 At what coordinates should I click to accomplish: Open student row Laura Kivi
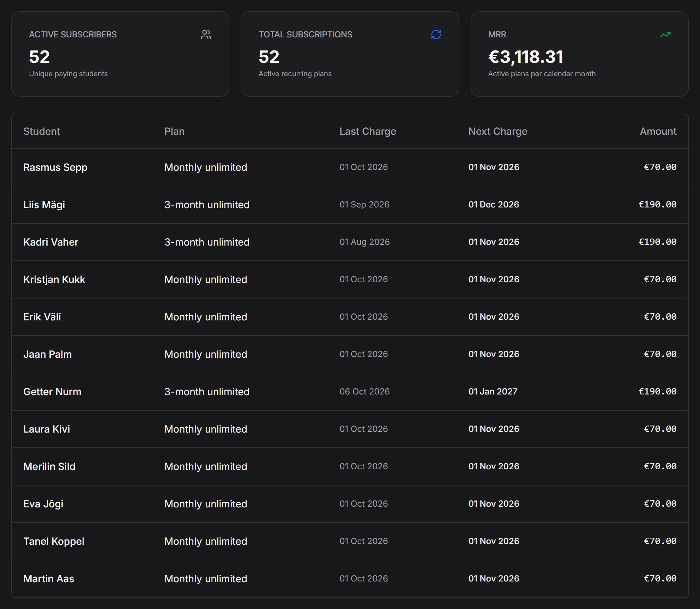pos(350,429)
